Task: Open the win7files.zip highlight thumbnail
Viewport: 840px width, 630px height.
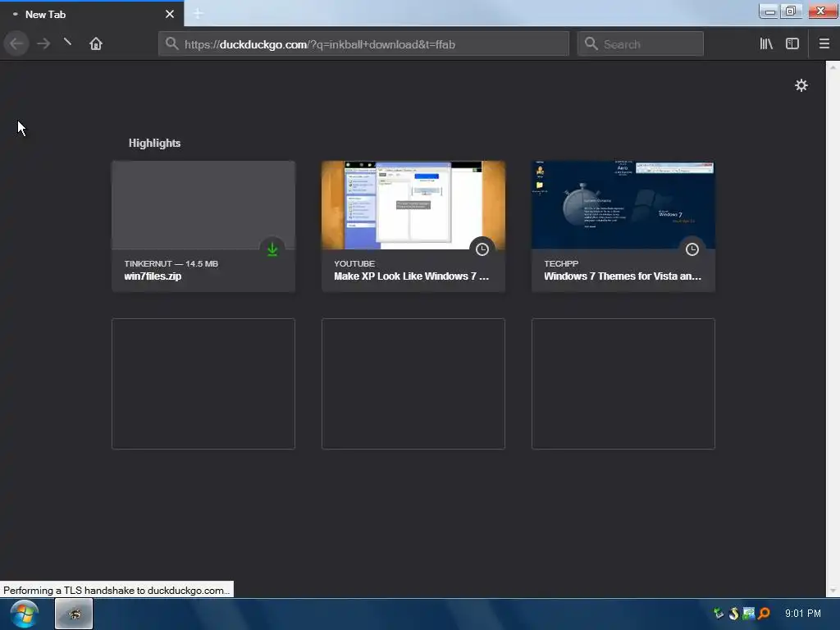Action: pos(203,205)
